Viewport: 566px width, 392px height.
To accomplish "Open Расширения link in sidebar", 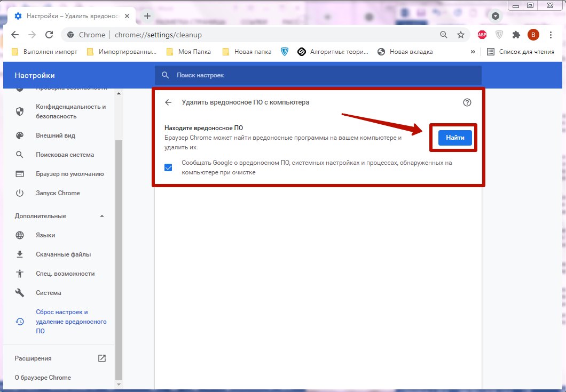I will (x=33, y=358).
